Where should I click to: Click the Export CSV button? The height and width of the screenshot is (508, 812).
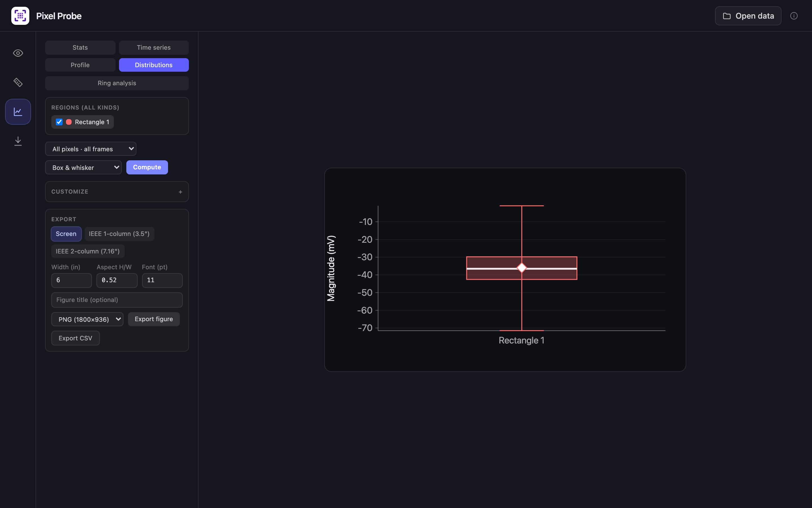[x=75, y=338]
